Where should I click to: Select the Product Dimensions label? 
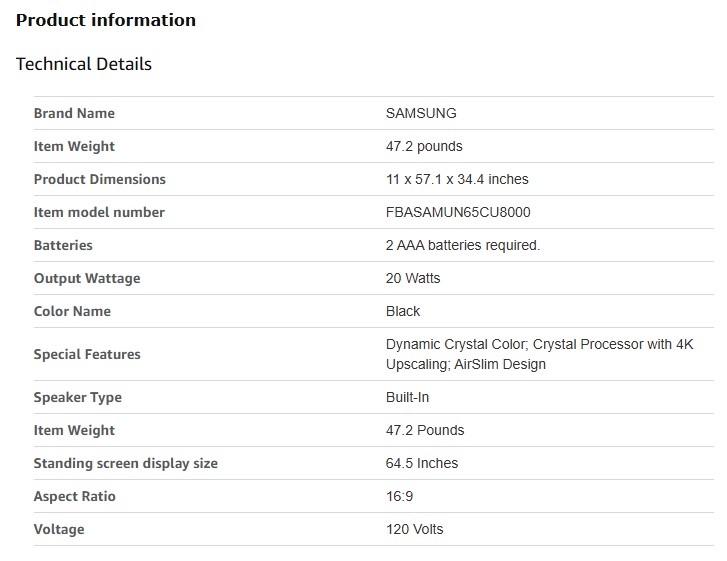click(x=100, y=179)
